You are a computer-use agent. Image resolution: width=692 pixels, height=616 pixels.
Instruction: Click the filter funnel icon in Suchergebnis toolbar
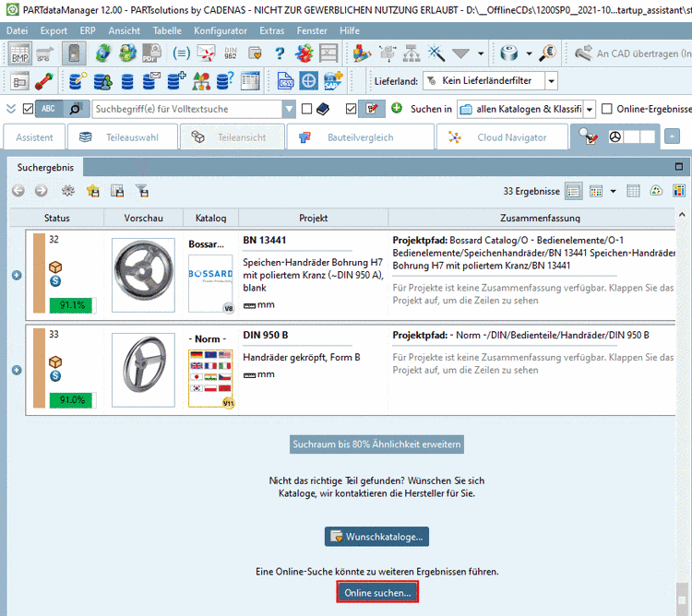coord(142,192)
